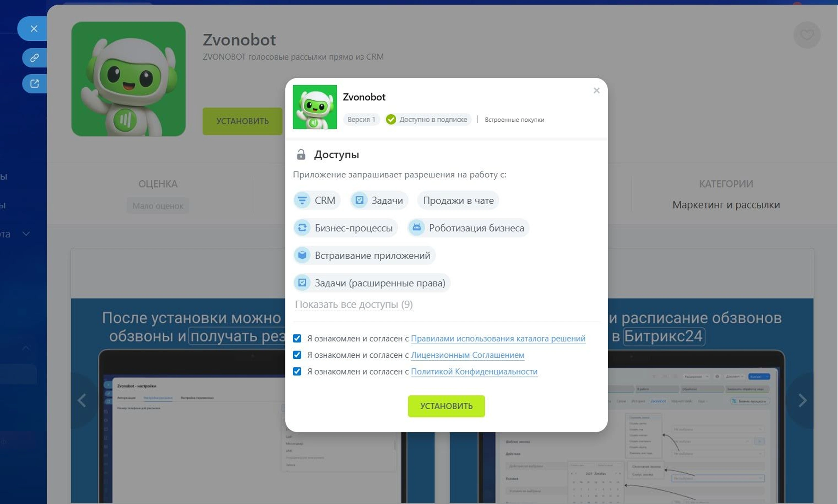Viewport: 838px width, 504px height.
Task: Click УСТАНОВИТЬ button on app page
Action: [x=242, y=121]
